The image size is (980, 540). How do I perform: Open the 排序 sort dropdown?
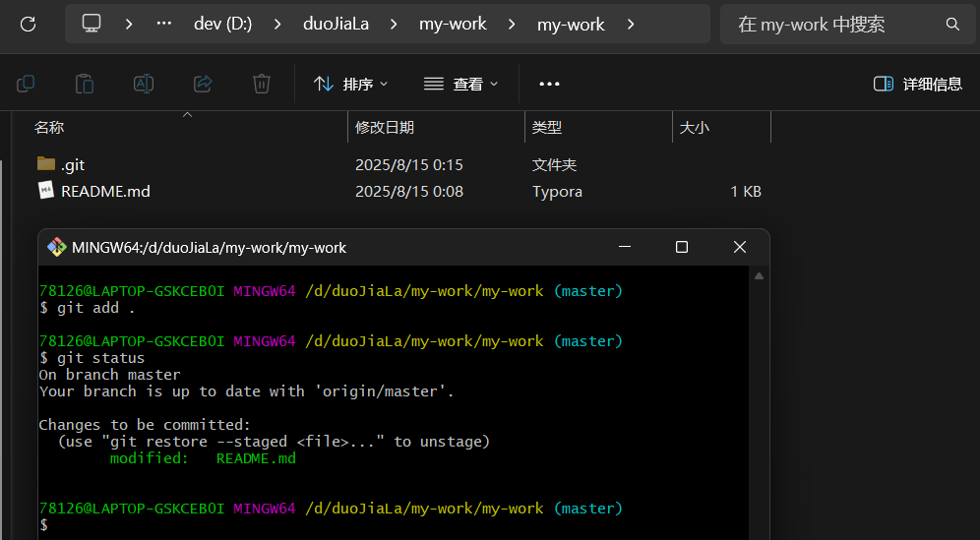pyautogui.click(x=350, y=84)
